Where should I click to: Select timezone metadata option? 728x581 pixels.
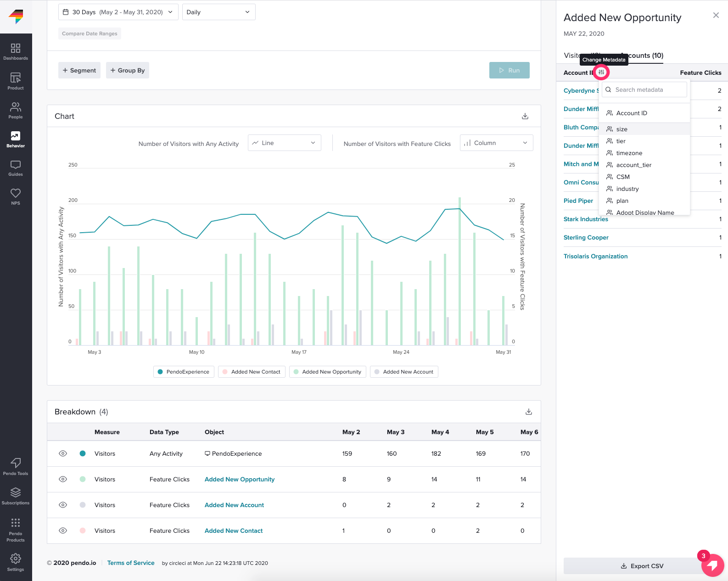click(644, 153)
